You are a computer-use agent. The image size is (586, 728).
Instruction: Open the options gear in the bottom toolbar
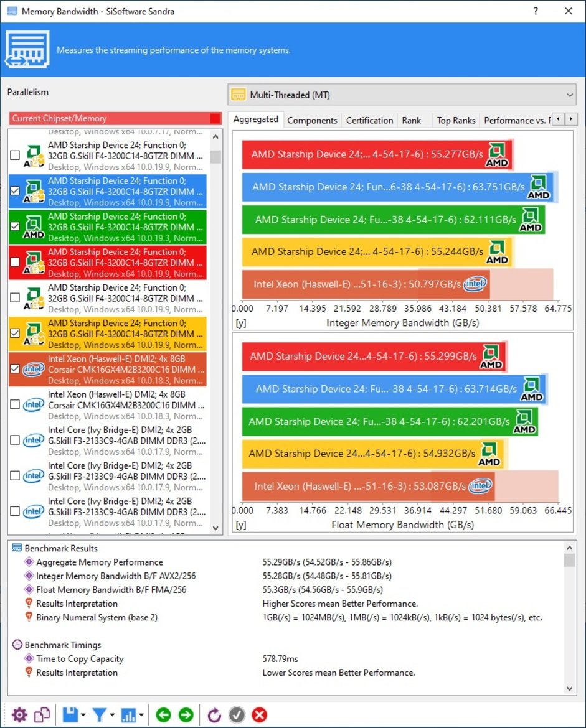[19, 714]
